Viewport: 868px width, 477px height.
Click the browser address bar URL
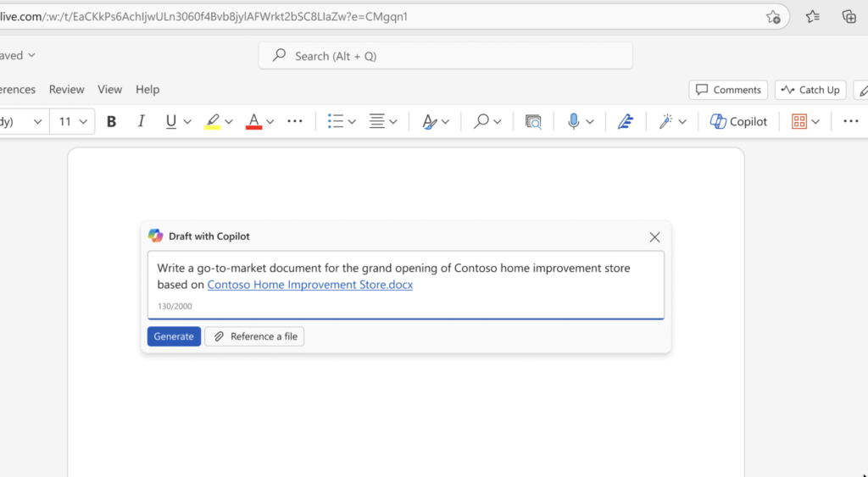point(203,17)
